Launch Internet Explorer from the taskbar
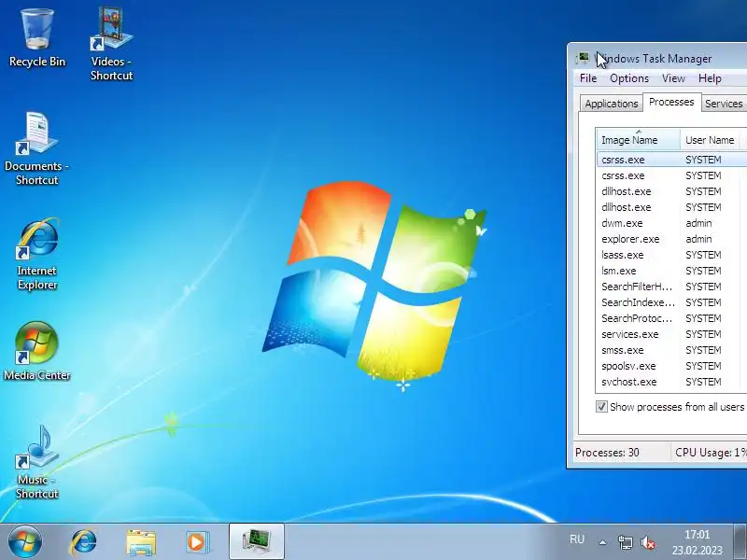Viewport: 747px width, 560px height. tap(83, 542)
